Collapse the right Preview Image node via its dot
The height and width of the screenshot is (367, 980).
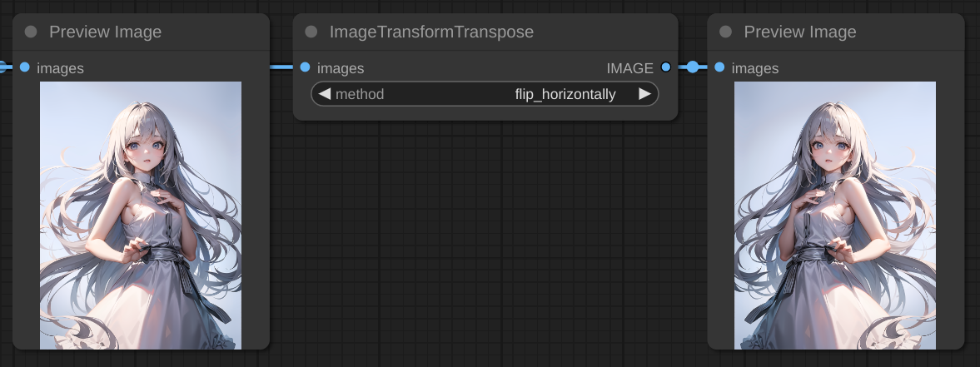click(x=725, y=32)
